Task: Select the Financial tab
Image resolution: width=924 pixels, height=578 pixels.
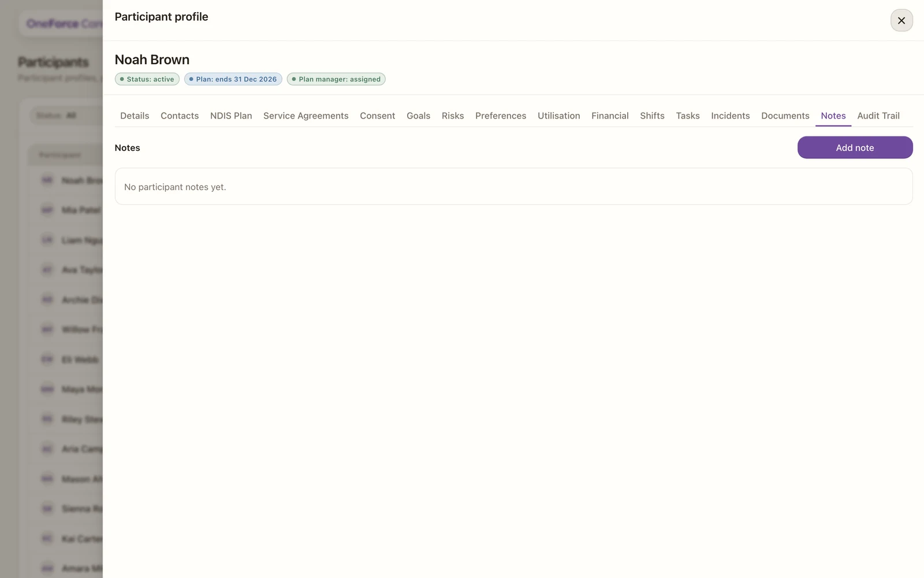Action: click(610, 116)
